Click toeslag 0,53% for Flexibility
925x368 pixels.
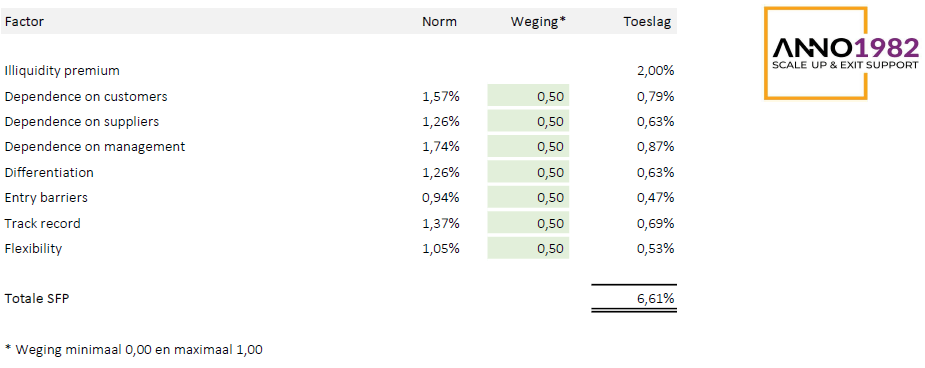(655, 248)
